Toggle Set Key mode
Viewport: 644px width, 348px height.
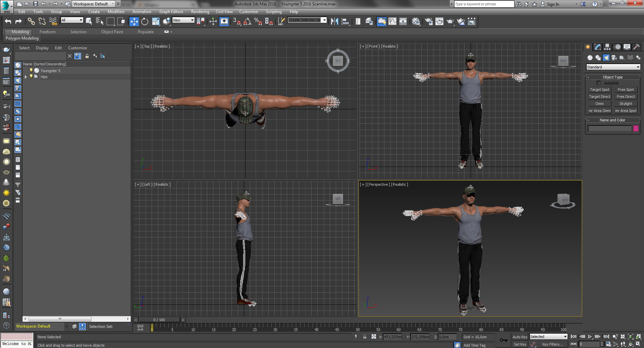click(x=520, y=344)
